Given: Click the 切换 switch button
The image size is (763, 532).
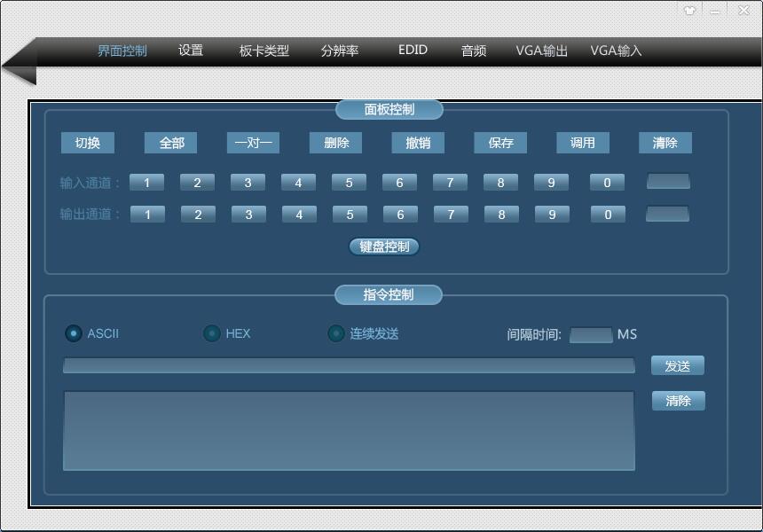Looking at the screenshot, I should (x=87, y=143).
